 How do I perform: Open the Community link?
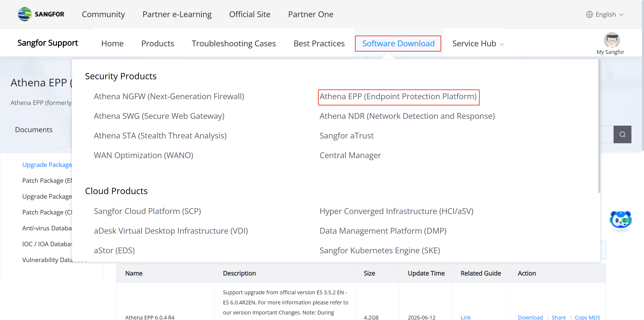pos(103,14)
